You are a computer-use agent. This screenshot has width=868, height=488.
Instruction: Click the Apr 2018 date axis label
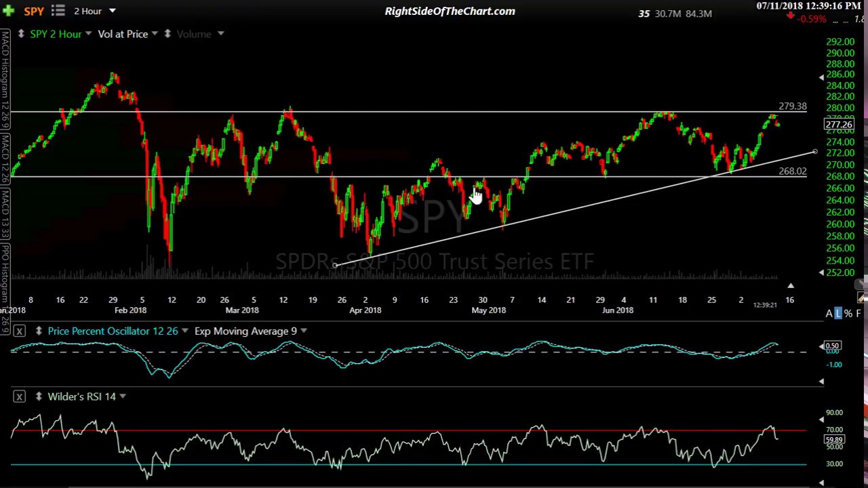click(365, 310)
